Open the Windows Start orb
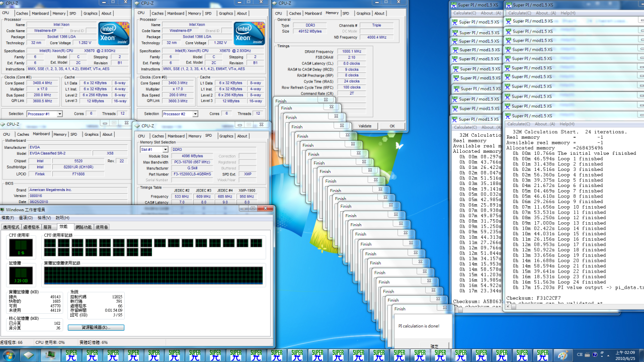 pos(9,355)
